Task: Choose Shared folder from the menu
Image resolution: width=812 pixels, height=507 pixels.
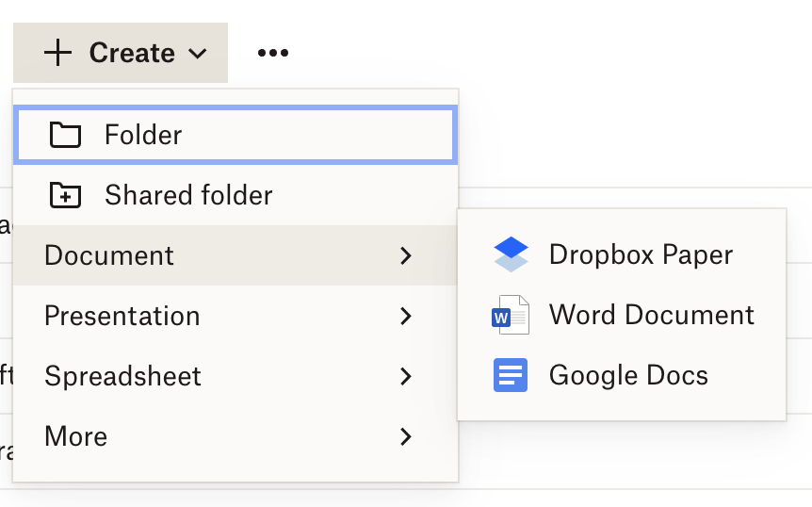Action: [235, 195]
